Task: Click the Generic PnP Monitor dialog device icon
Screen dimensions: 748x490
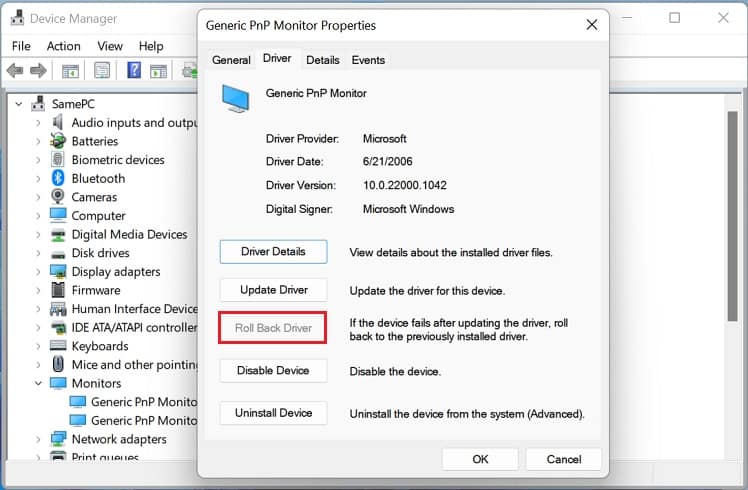Action: (235, 98)
